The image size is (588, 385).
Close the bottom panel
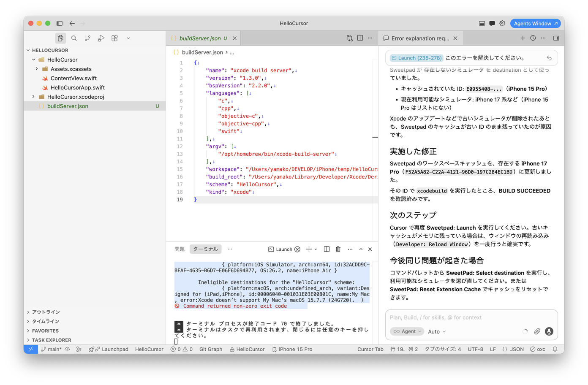pyautogui.click(x=370, y=249)
